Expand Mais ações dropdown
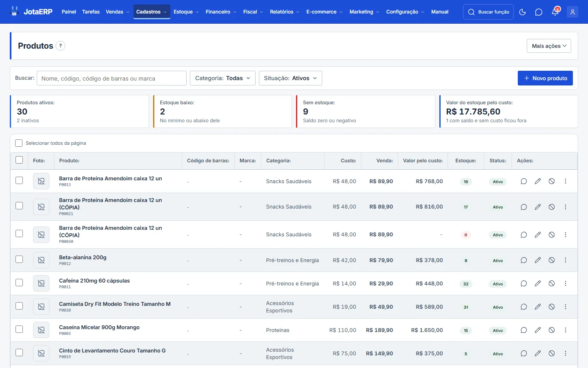Screen dimensions: 588x368 (549, 46)
